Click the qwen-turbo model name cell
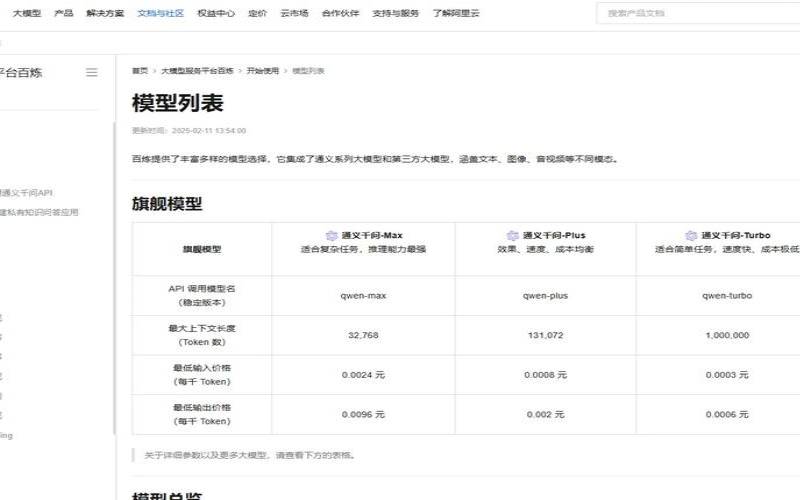The width and height of the screenshot is (800, 500). coord(727,295)
